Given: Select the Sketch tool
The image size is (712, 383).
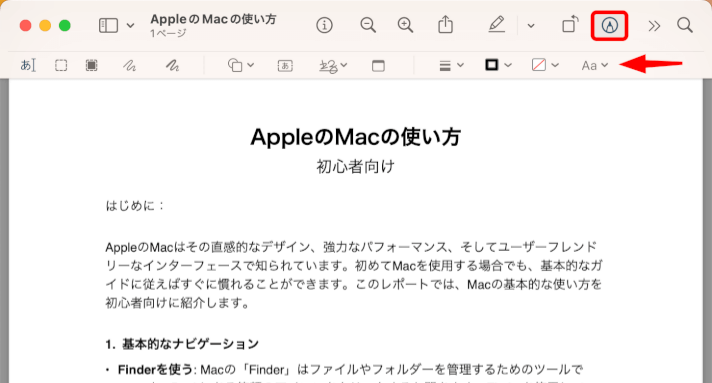Looking at the screenshot, I should pyautogui.click(x=129, y=66).
